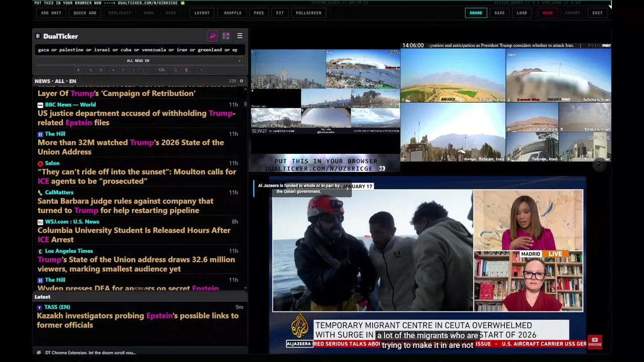644x362 pixels.
Task: Select the SHUFFLE option
Action: pos(232,13)
